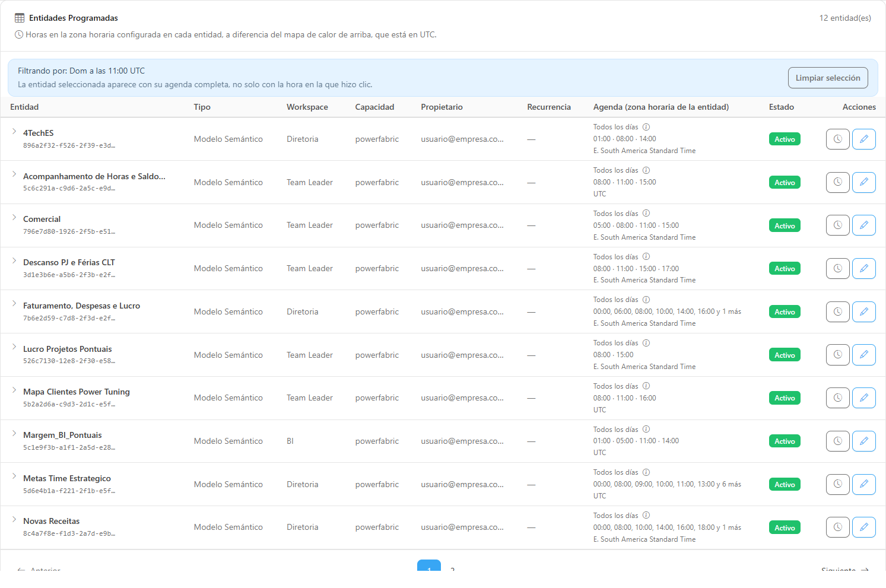
Task: Expand the Acompanhamento de Horas e Saldo row
Action: pos(14,174)
